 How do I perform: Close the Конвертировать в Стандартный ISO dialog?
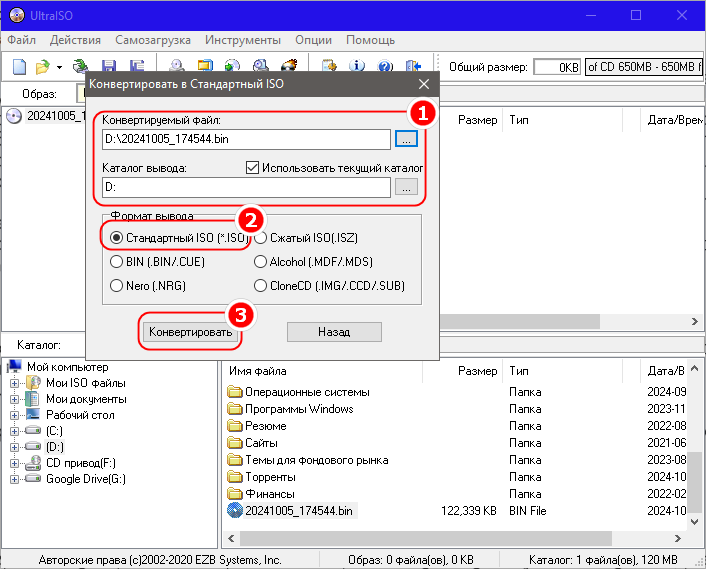point(424,84)
